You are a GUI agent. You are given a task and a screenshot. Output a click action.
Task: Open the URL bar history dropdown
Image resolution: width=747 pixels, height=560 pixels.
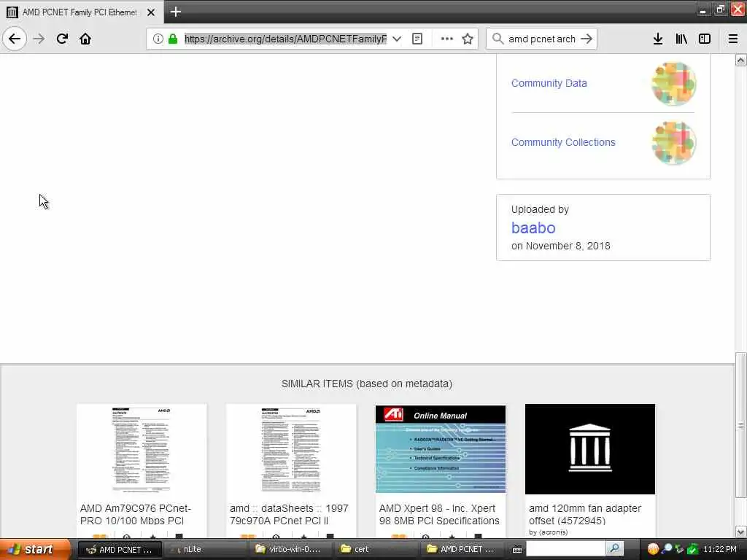coord(396,39)
